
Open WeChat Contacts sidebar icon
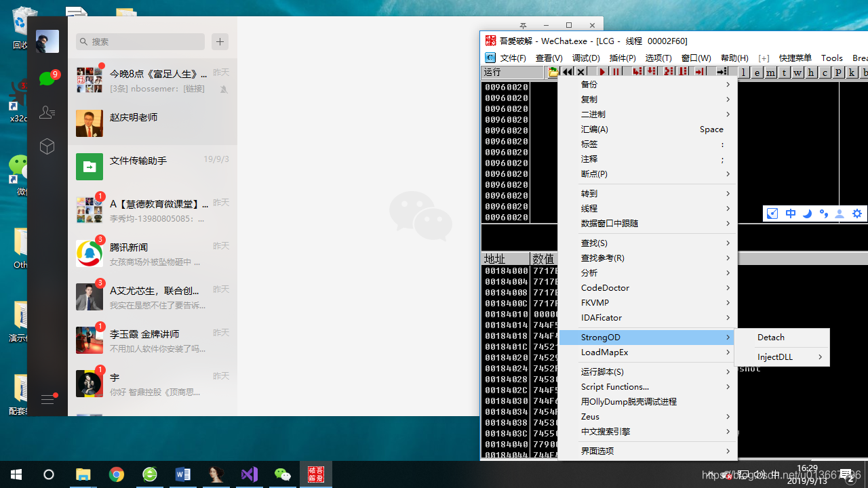tap(47, 113)
